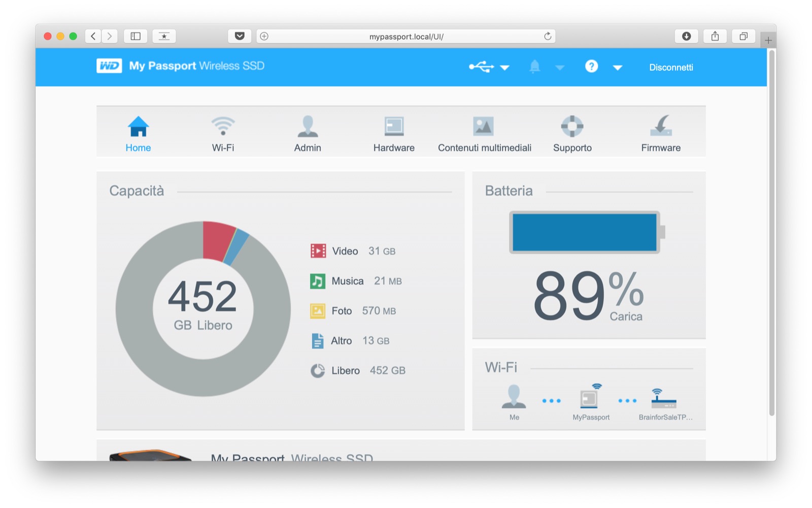Click the add-to-reading-list plus icon in address bar
Image resolution: width=812 pixels, height=508 pixels.
click(264, 36)
